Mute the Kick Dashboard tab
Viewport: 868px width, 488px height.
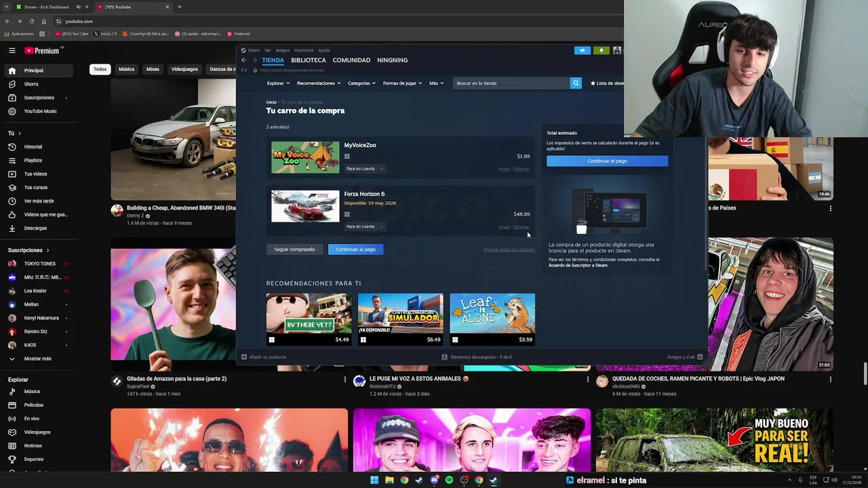point(78,7)
